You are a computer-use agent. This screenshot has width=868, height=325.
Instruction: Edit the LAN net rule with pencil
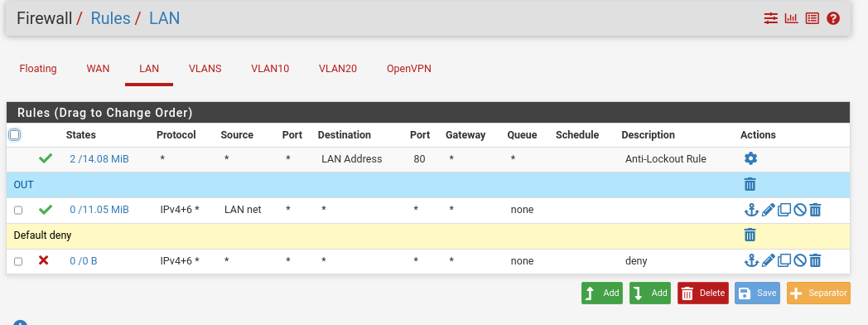coord(768,210)
